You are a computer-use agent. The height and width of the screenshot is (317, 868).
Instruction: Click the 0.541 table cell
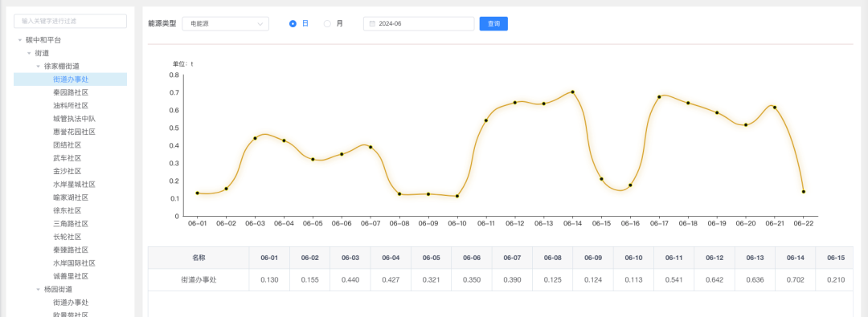(674, 280)
